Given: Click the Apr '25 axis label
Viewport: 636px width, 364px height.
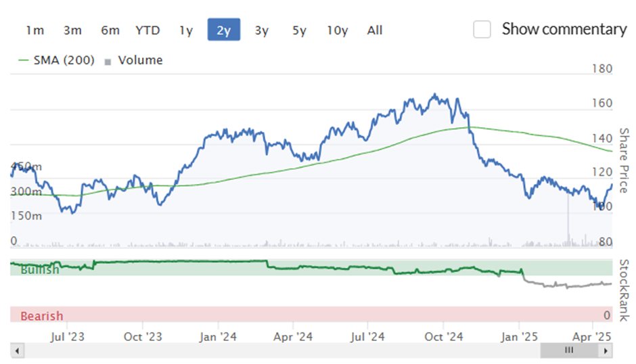Looking at the screenshot, I should coord(592,337).
